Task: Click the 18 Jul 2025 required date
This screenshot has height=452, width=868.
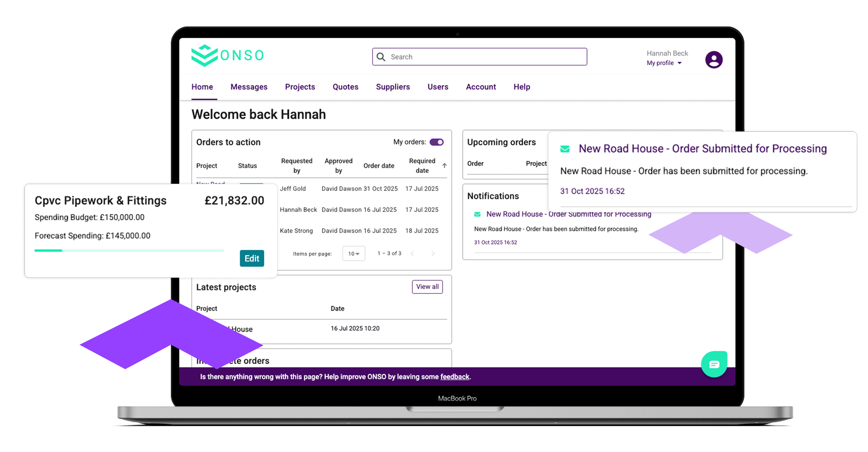Action: click(x=422, y=231)
